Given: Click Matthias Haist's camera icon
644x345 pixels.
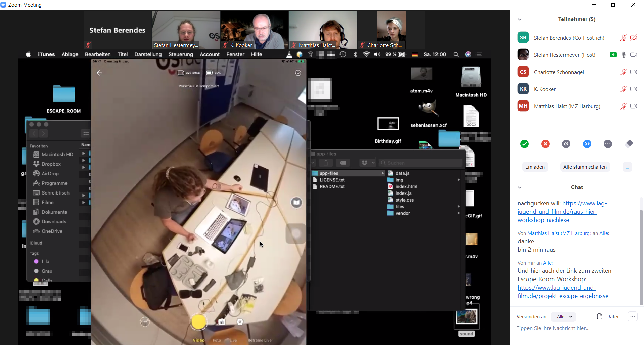Looking at the screenshot, I should (x=634, y=106).
